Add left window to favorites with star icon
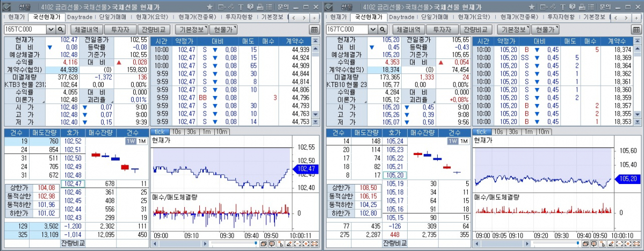Viewport: 644px width, 251px height. coord(210,7)
